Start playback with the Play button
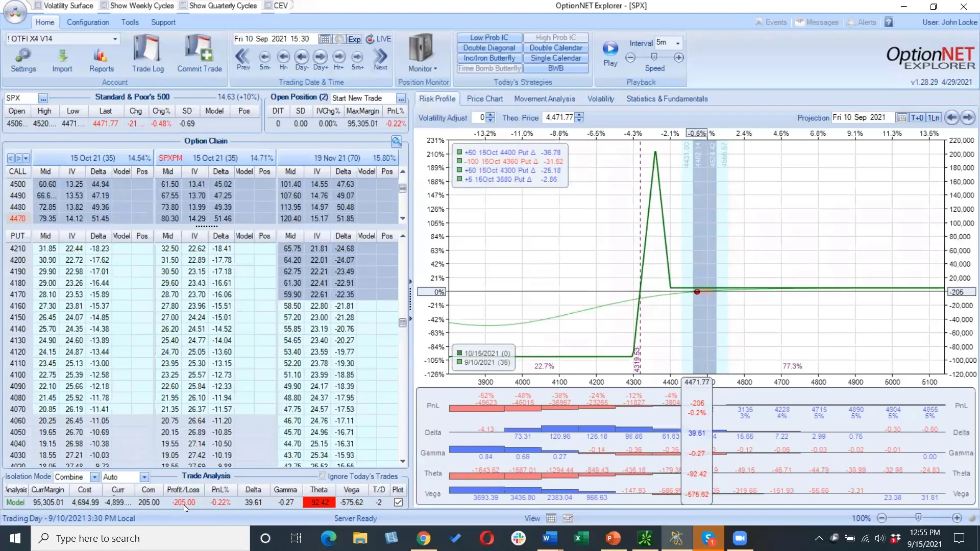This screenshot has width=980, height=551. click(x=610, y=54)
